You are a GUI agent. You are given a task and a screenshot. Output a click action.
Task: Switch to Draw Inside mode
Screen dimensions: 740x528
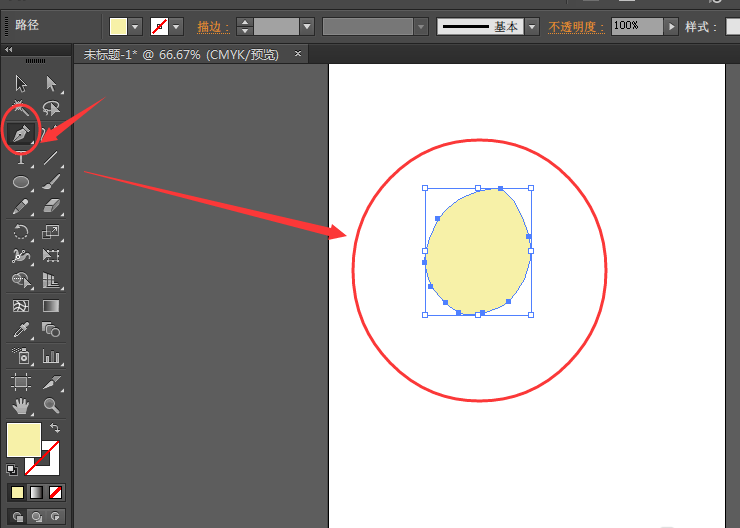[55, 517]
